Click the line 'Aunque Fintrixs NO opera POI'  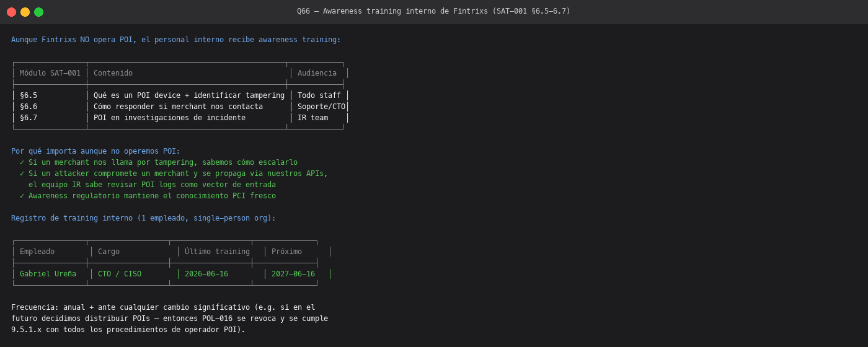[x=176, y=40]
